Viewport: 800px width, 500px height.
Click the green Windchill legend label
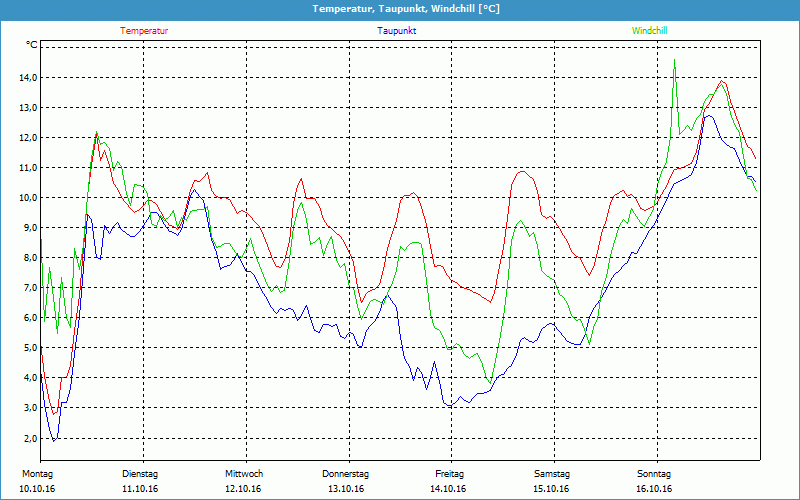pyautogui.click(x=649, y=31)
